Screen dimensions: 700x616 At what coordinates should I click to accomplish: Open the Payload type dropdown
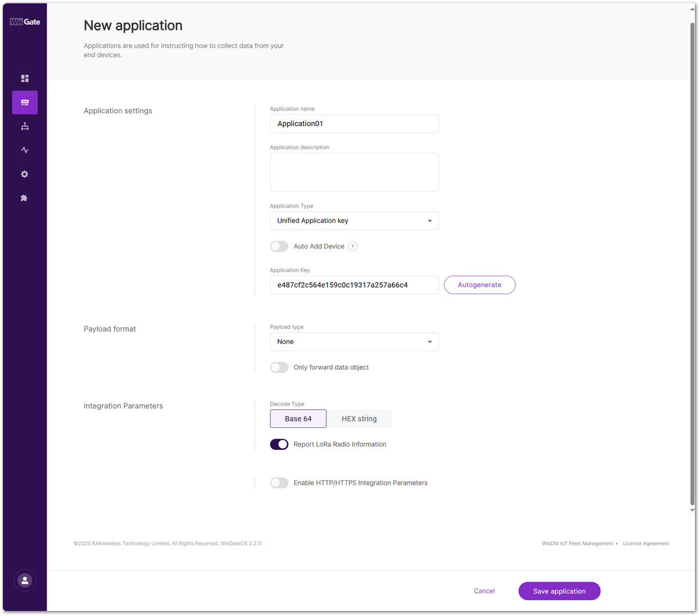click(x=354, y=341)
